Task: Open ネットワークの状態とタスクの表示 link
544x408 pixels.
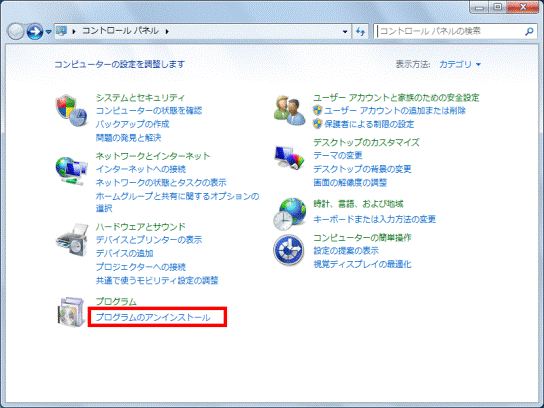Action: click(161, 182)
